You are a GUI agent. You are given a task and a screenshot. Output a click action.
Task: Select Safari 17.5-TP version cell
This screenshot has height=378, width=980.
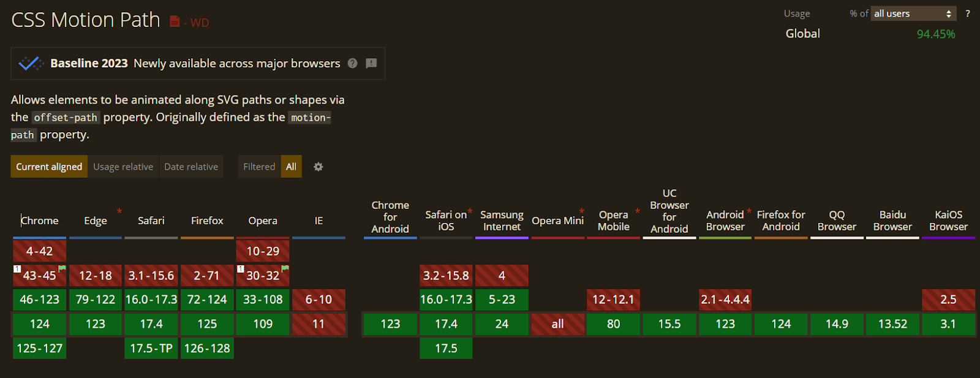coord(151,348)
